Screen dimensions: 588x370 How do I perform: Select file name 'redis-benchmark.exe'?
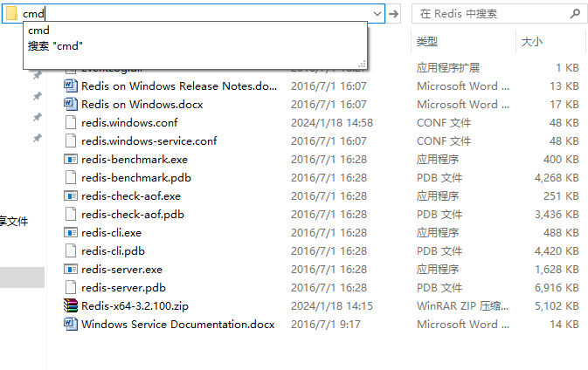click(135, 159)
